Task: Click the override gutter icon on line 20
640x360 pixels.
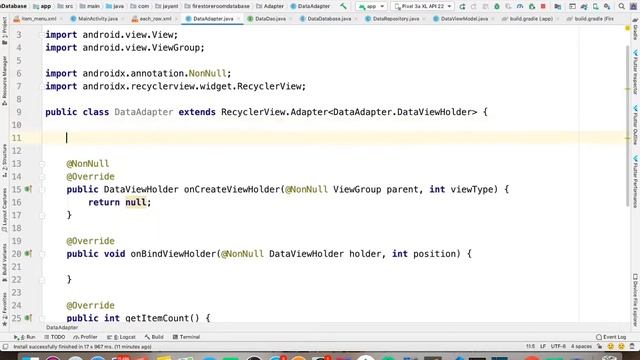Action: (x=28, y=253)
